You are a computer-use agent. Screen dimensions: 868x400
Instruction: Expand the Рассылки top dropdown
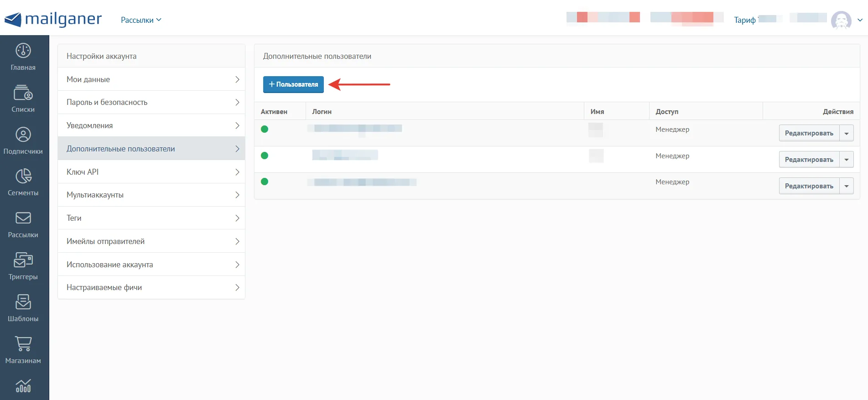(x=141, y=20)
